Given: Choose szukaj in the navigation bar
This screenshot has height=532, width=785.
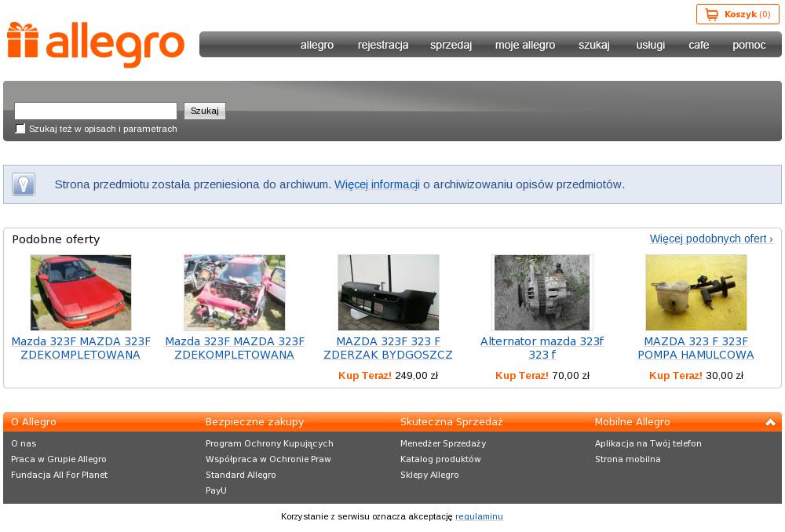Looking at the screenshot, I should pyautogui.click(x=594, y=45).
